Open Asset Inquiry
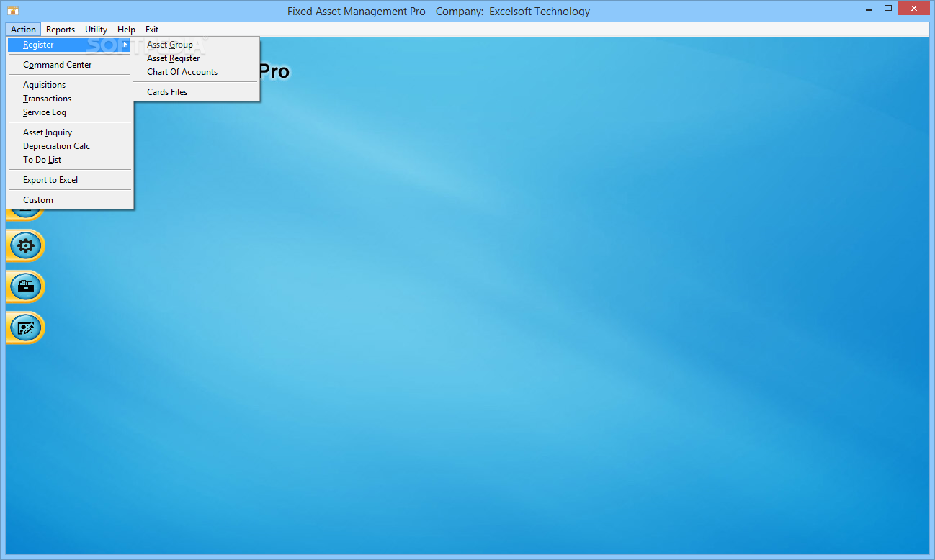Image resolution: width=935 pixels, height=560 pixels. [x=70, y=132]
